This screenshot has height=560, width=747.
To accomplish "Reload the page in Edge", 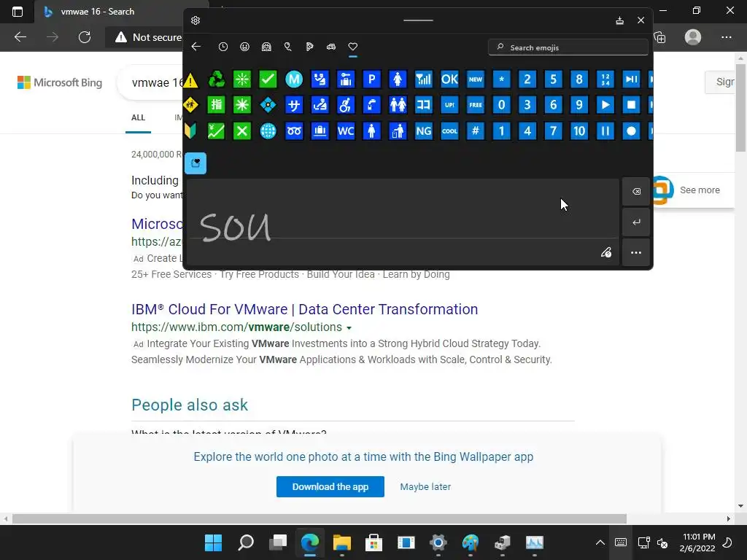I will point(85,37).
